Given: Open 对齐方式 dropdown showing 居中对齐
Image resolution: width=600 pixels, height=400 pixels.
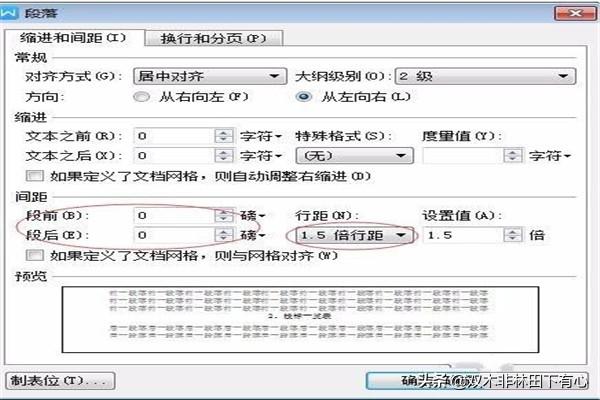Looking at the screenshot, I should (210, 76).
